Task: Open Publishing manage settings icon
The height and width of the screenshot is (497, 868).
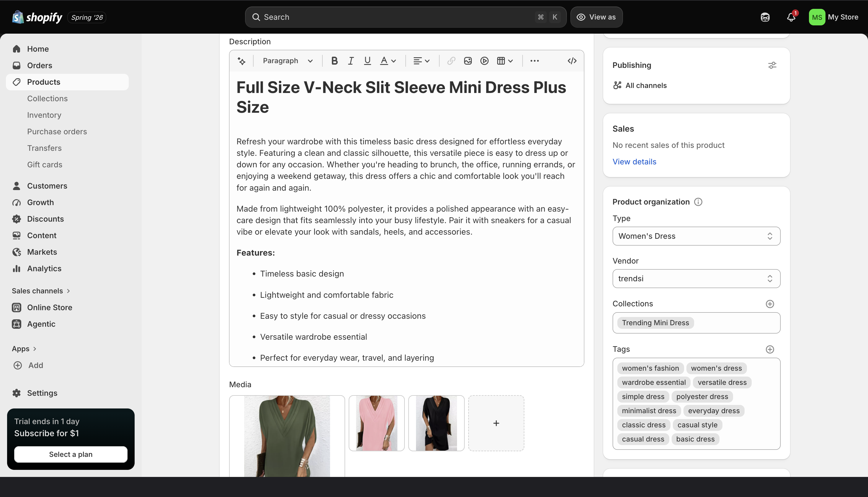Action: (772, 65)
